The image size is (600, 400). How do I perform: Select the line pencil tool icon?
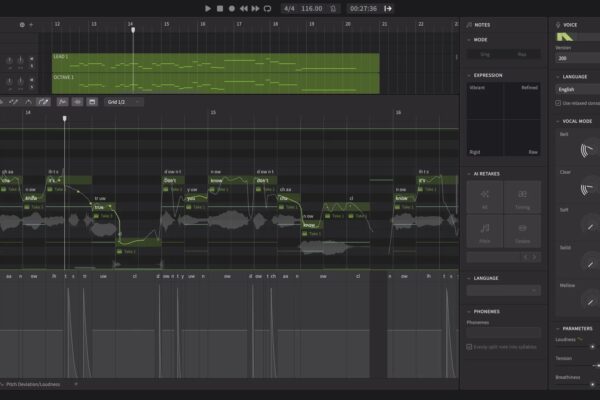pyautogui.click(x=13, y=102)
